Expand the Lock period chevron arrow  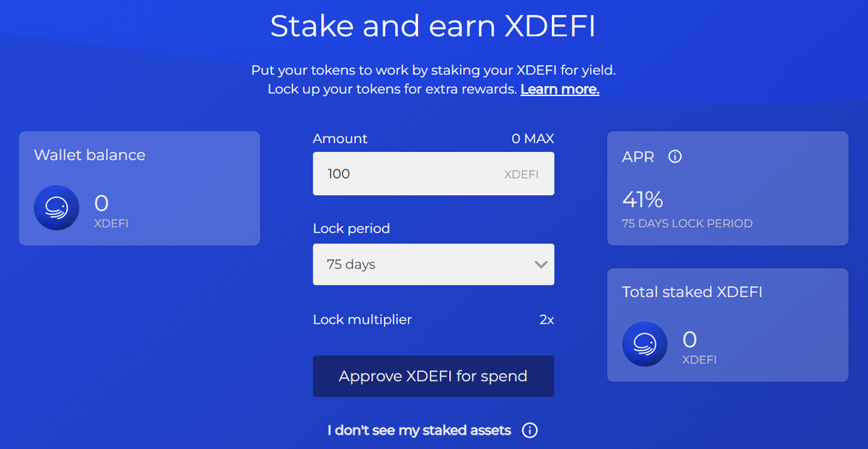click(540, 265)
